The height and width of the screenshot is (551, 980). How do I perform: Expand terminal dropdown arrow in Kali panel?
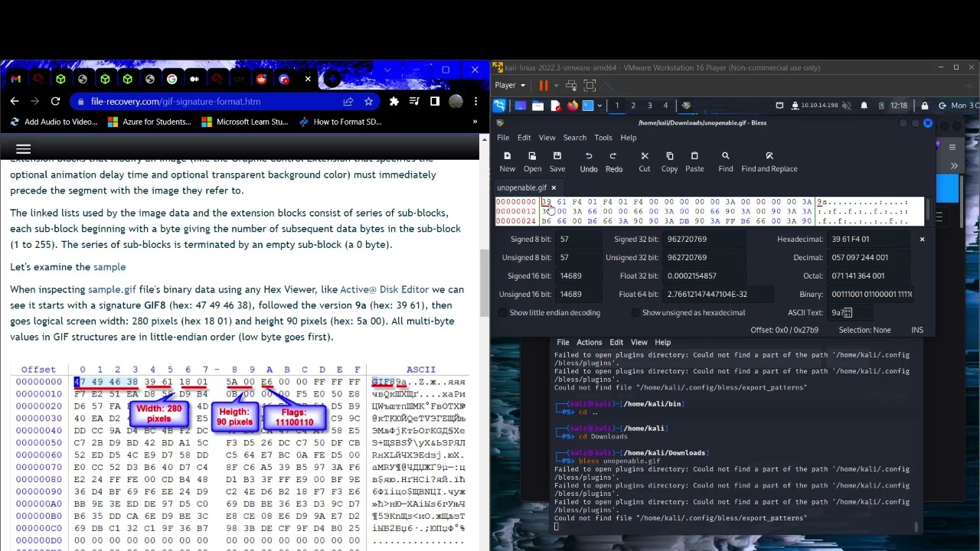[599, 106]
